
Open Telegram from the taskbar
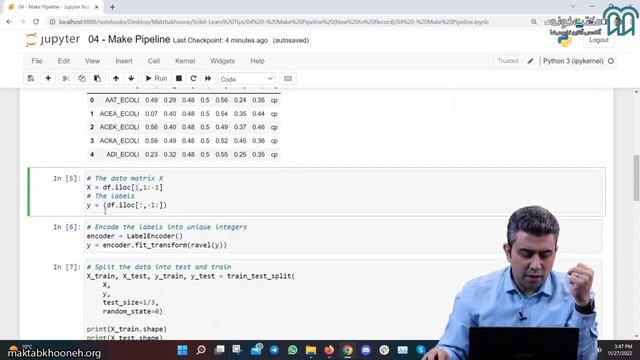click(x=274, y=350)
